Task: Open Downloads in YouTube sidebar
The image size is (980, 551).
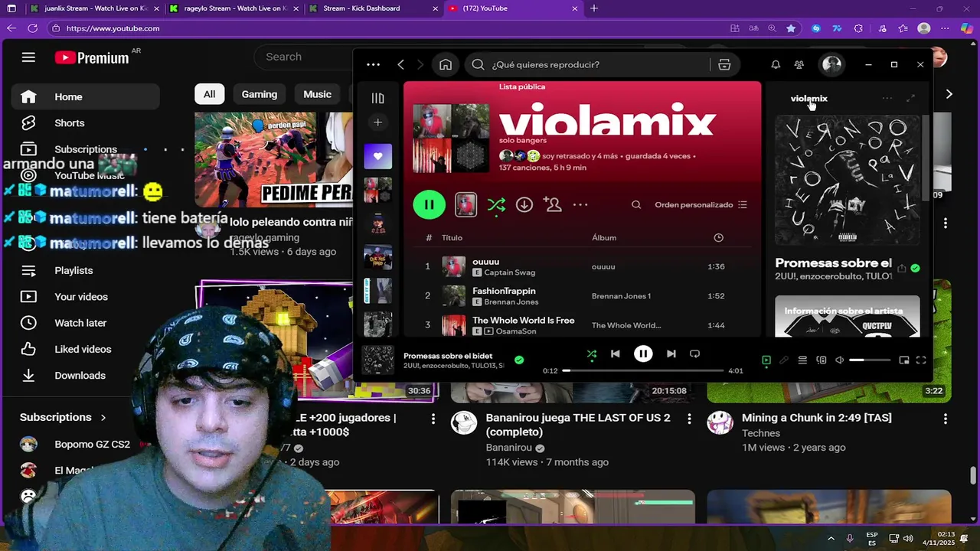Action: (85, 376)
